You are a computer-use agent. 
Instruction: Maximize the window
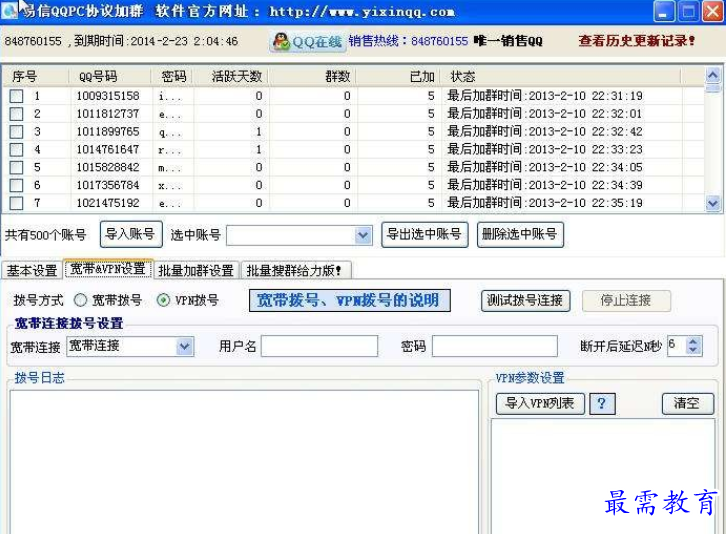coord(688,12)
